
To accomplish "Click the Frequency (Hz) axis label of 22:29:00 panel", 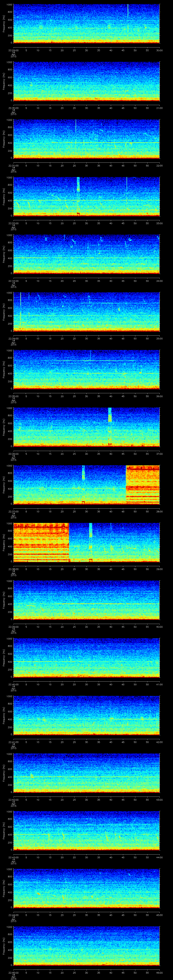I will (x=4, y=24).
